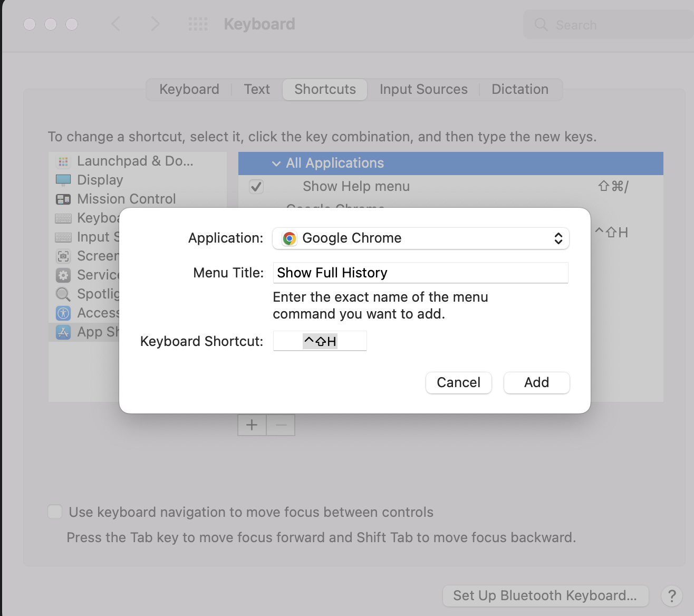This screenshot has height=616, width=694.
Task: Add a shortcut with the plus button
Action: pos(252,425)
